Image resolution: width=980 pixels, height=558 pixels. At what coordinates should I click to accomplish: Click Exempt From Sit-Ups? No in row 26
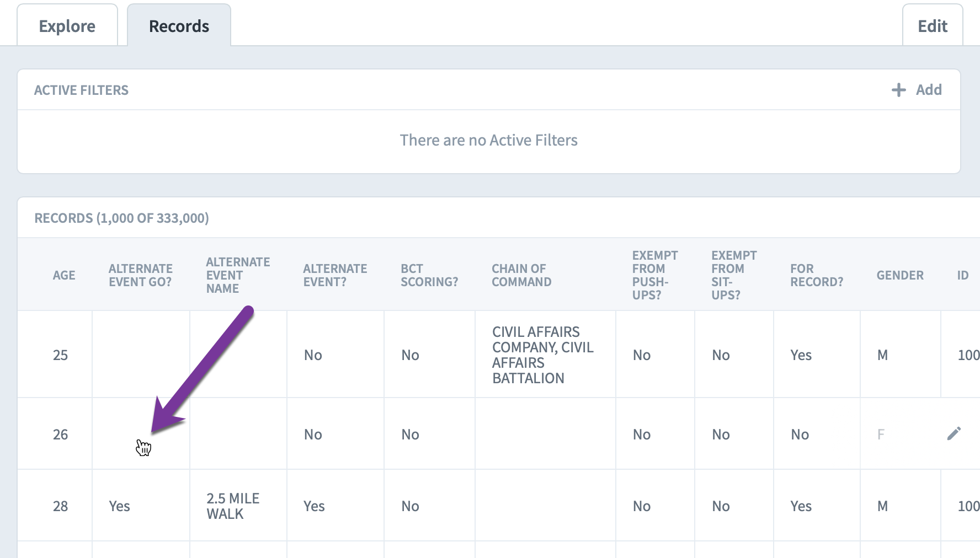(721, 434)
